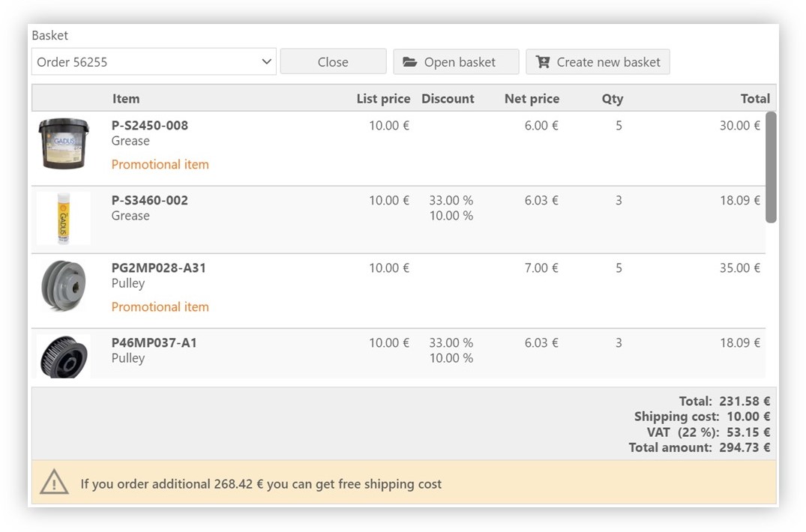The height and width of the screenshot is (532, 806).
Task: Open the Order 56255 basket dropdown
Action: [x=154, y=62]
